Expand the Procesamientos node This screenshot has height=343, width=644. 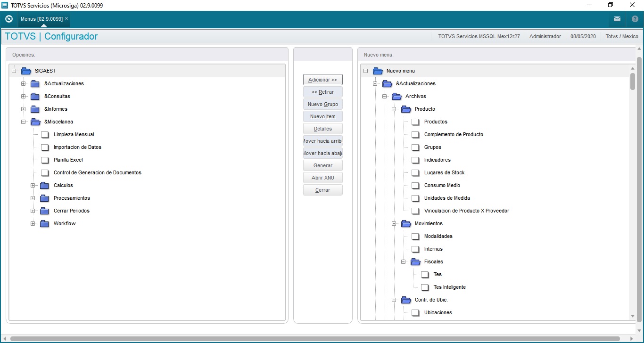click(33, 198)
